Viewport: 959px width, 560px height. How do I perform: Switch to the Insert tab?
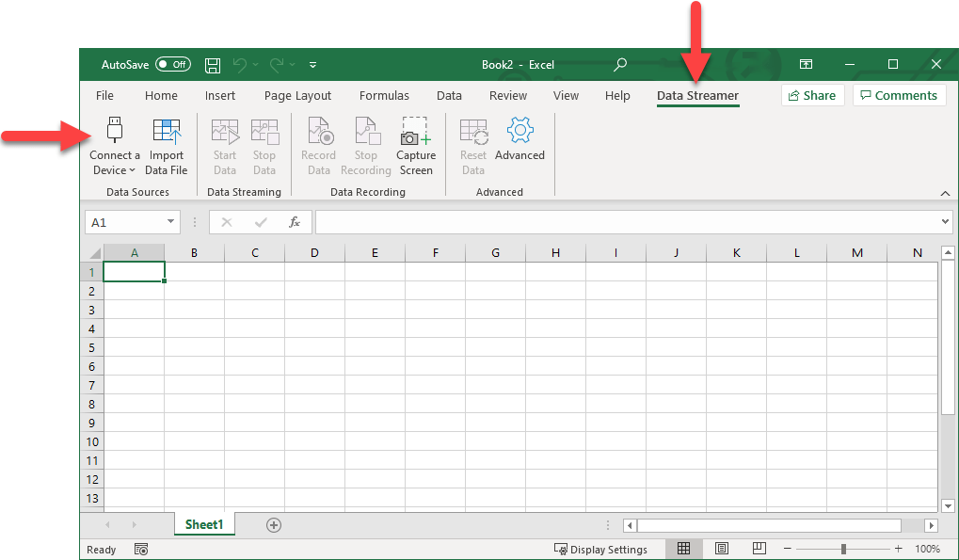(x=220, y=95)
